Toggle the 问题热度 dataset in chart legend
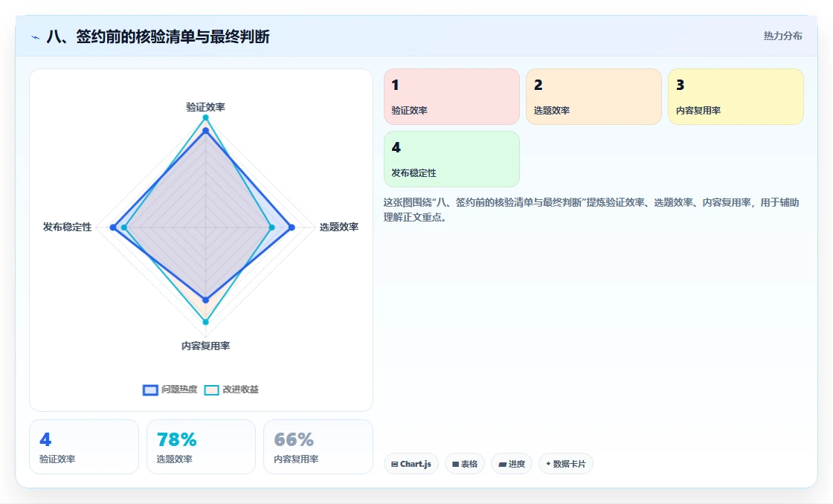This screenshot has height=504, width=833. 170,390
